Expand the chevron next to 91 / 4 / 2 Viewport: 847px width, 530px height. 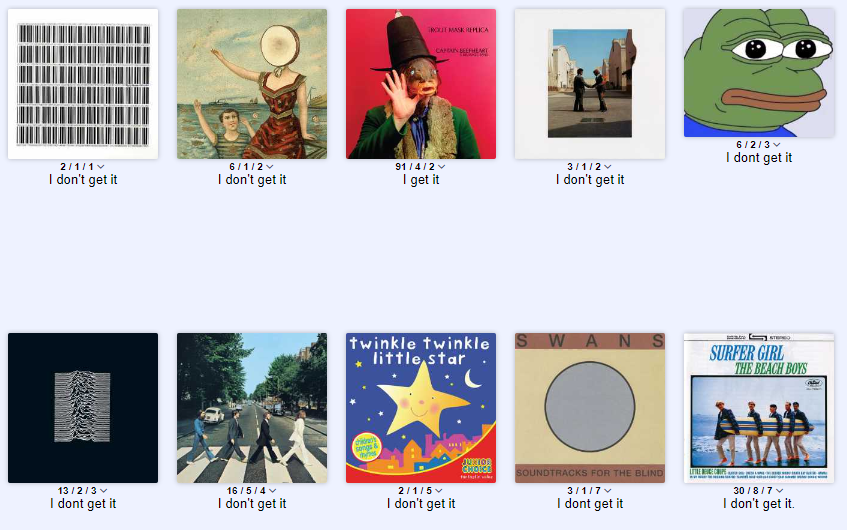pyautogui.click(x=441, y=167)
